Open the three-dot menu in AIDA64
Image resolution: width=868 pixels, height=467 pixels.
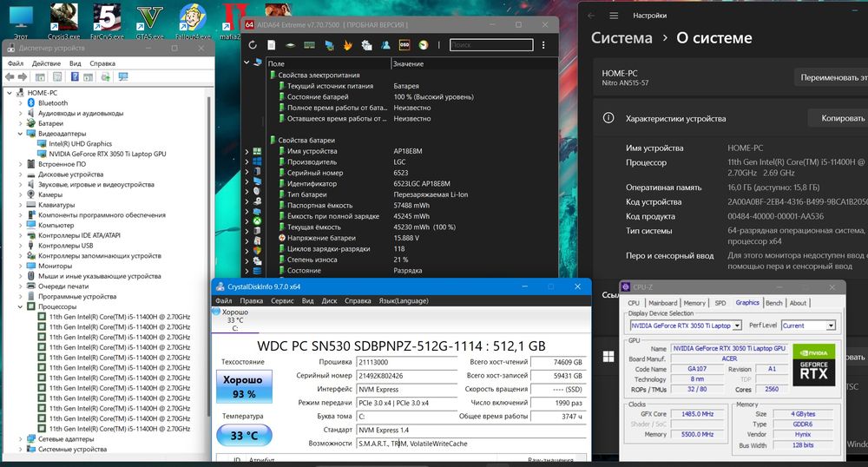tap(543, 45)
